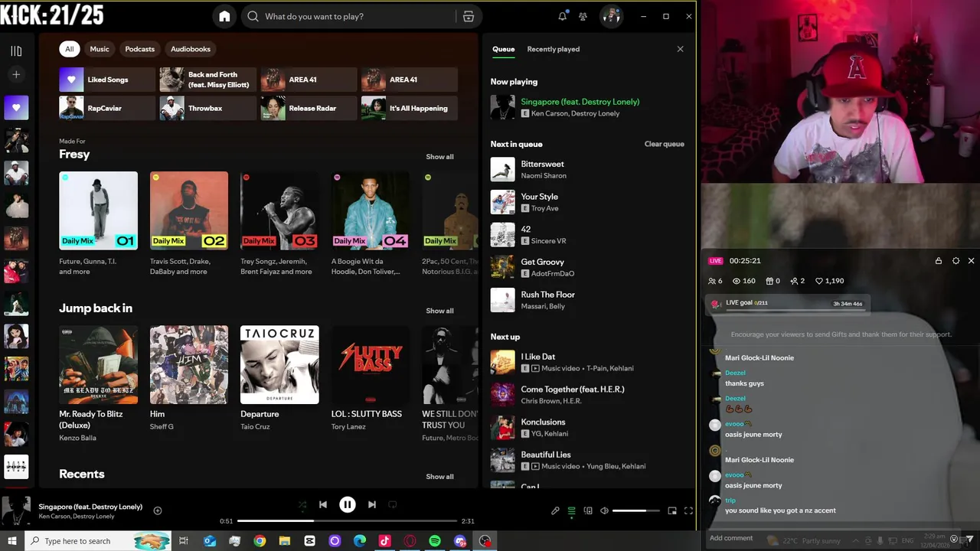
Task: Open Task View on the taskbar
Action: 184,541
